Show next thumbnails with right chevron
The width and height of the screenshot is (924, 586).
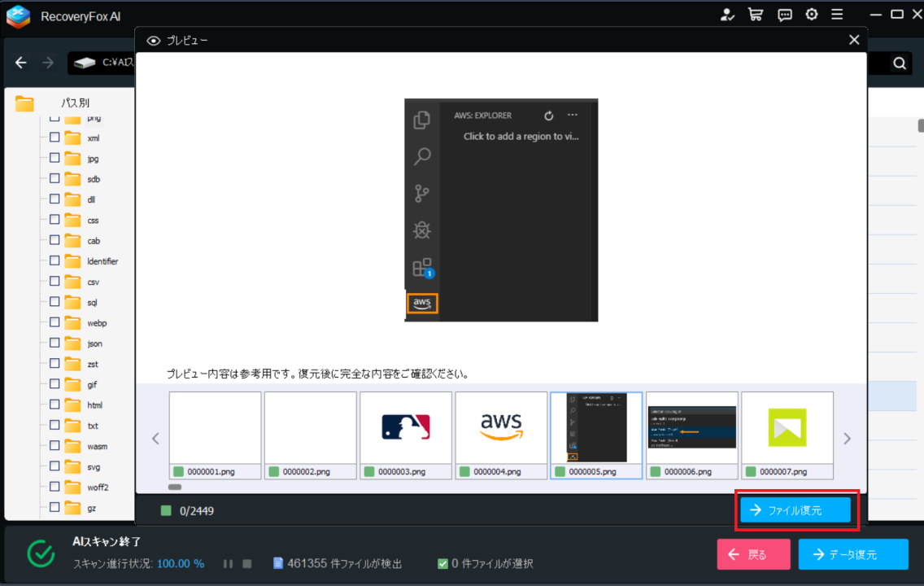[x=847, y=439]
